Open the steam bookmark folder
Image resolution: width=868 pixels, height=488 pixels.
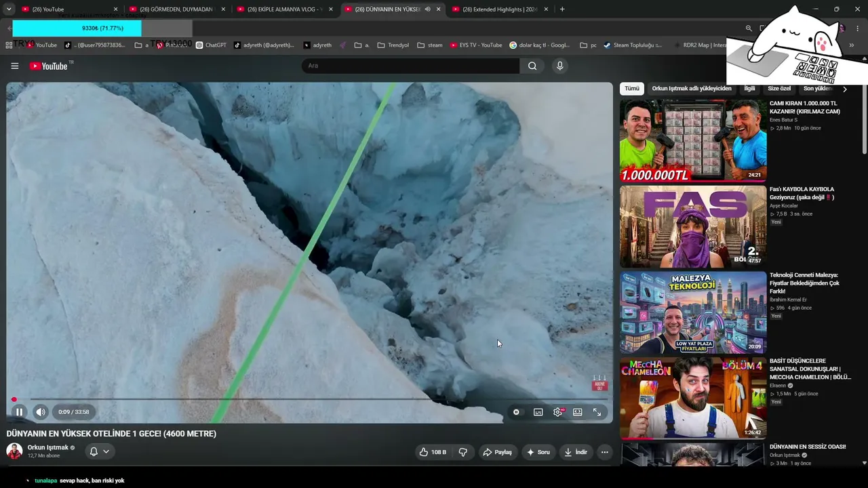pyautogui.click(x=430, y=45)
